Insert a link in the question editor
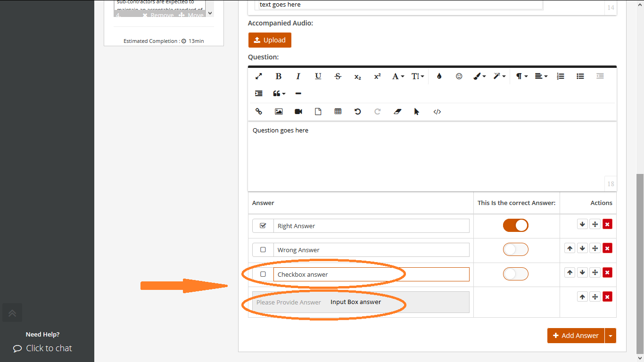 (258, 111)
